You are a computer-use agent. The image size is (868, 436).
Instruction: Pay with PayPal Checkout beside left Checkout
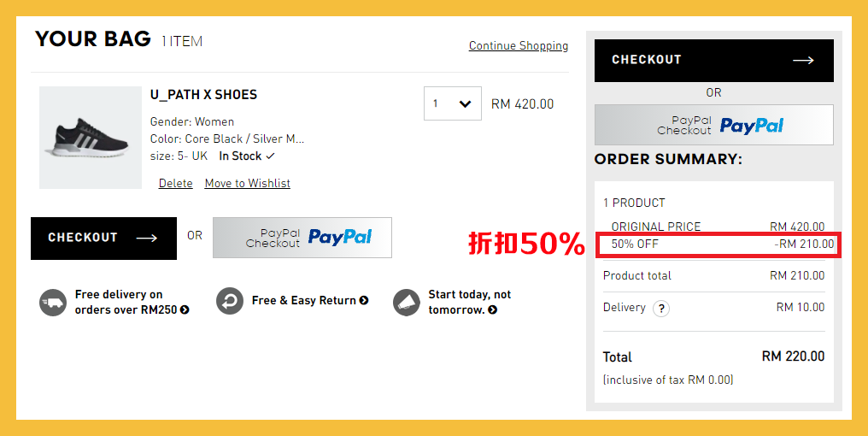302,238
